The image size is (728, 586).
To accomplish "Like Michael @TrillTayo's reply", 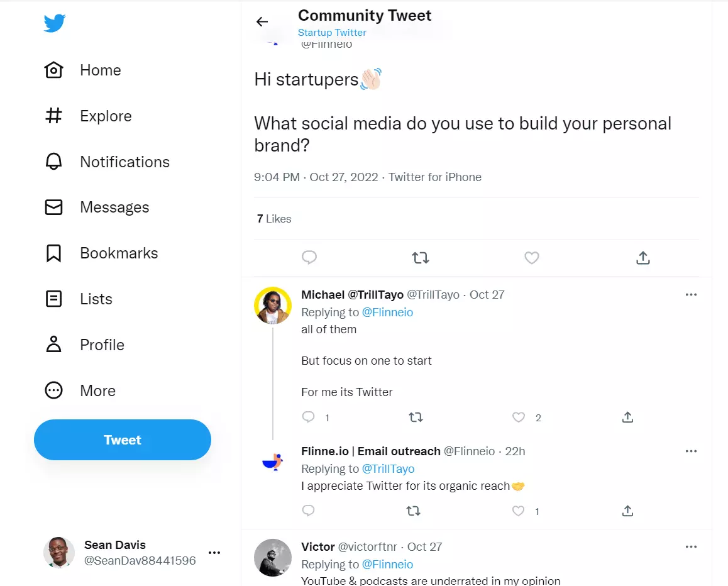I will (519, 417).
